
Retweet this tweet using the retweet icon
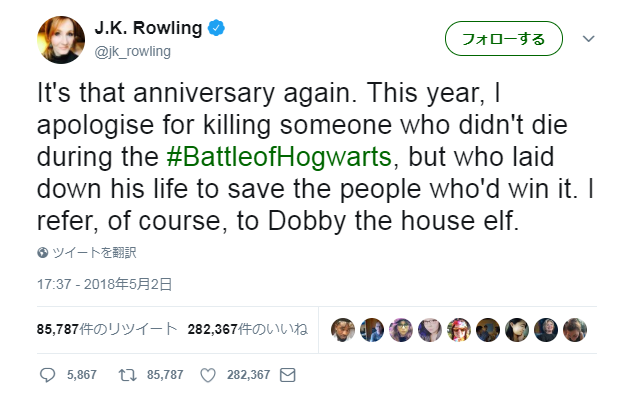point(127,375)
